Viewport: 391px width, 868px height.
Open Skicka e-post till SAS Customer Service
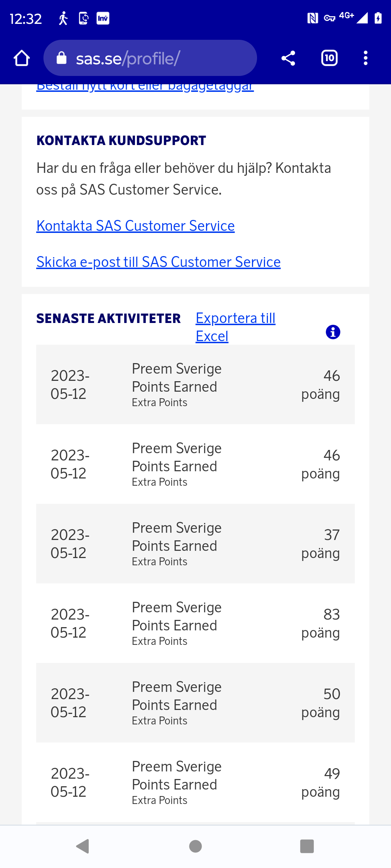point(158,262)
